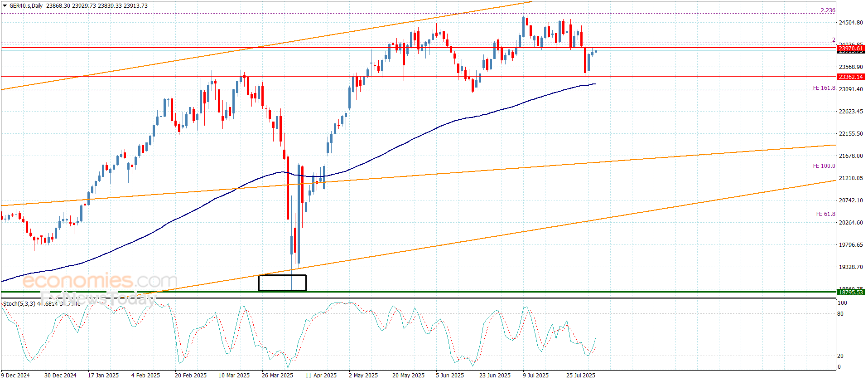Select the 2.236 Fibonacci level label

(x=828, y=10)
